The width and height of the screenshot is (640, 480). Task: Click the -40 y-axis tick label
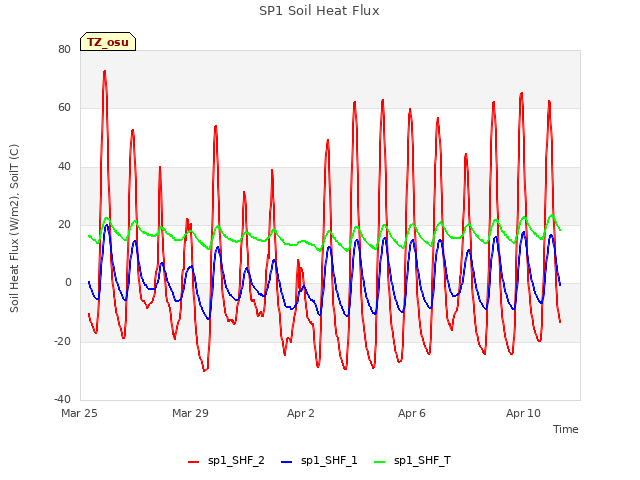point(62,399)
